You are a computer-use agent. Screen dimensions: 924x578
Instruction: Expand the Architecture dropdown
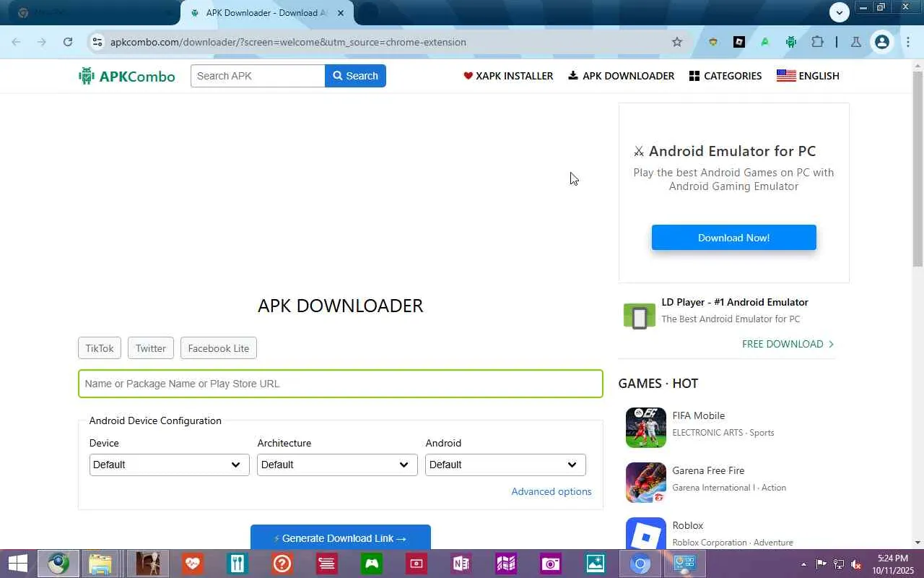[x=337, y=465]
